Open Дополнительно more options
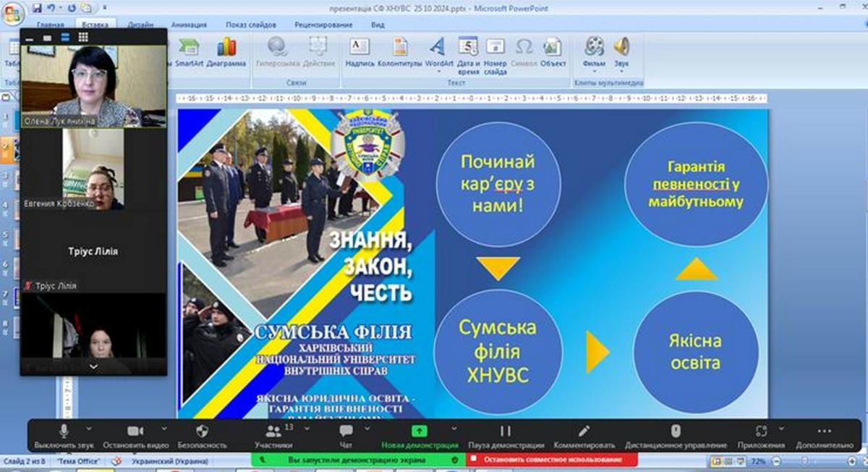Viewport: 868px width, 472px height. 824,437
